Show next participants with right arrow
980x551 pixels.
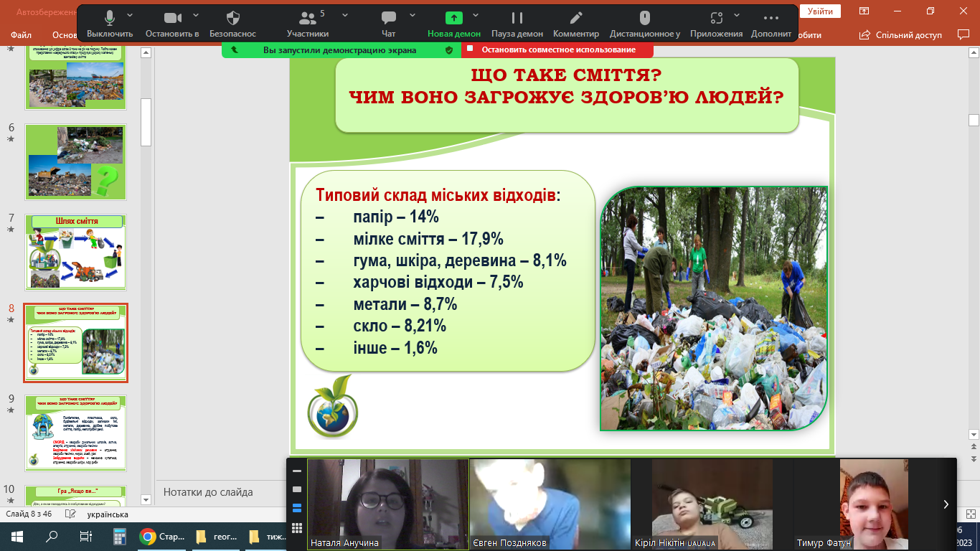tap(946, 504)
